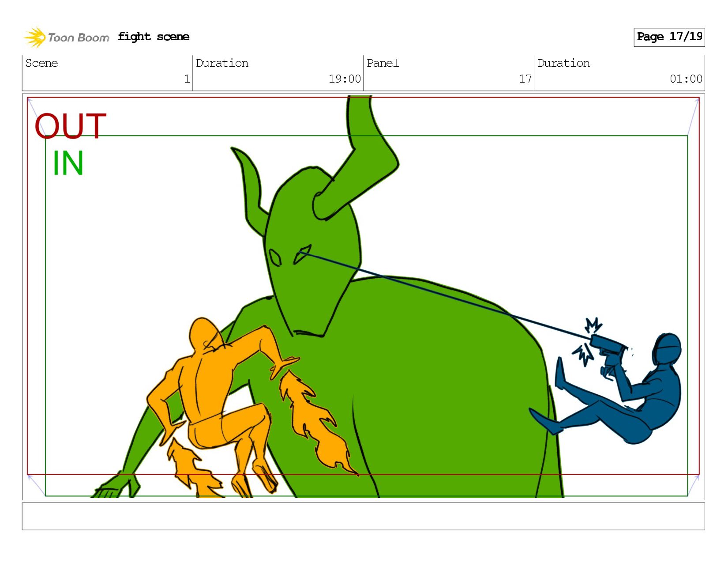Click the Toon Boom logo
The height and width of the screenshot is (563, 728).
(x=66, y=37)
